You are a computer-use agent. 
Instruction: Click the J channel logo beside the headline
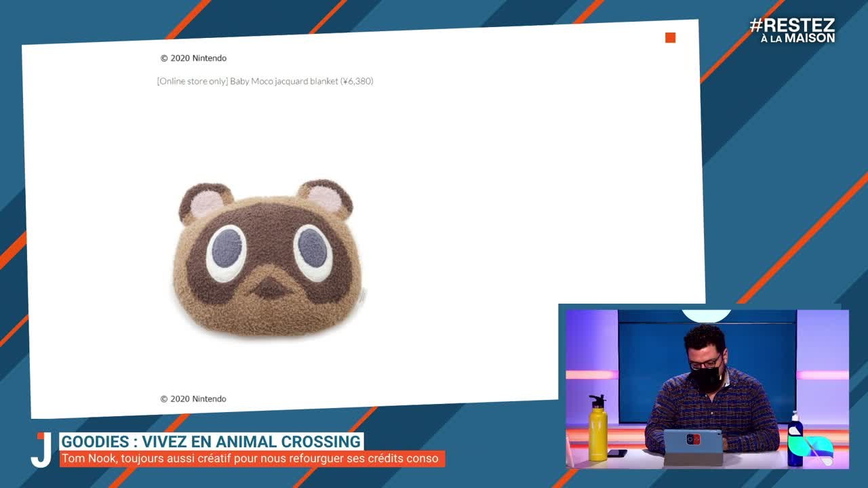point(41,449)
